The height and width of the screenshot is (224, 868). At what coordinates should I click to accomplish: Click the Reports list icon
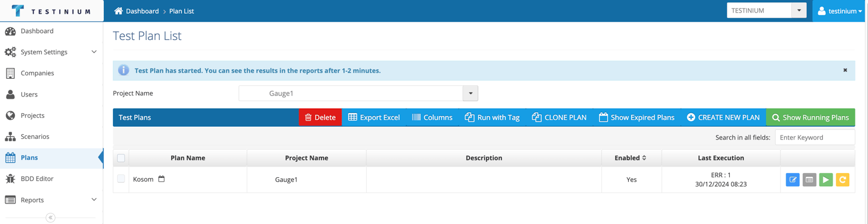tap(10, 200)
